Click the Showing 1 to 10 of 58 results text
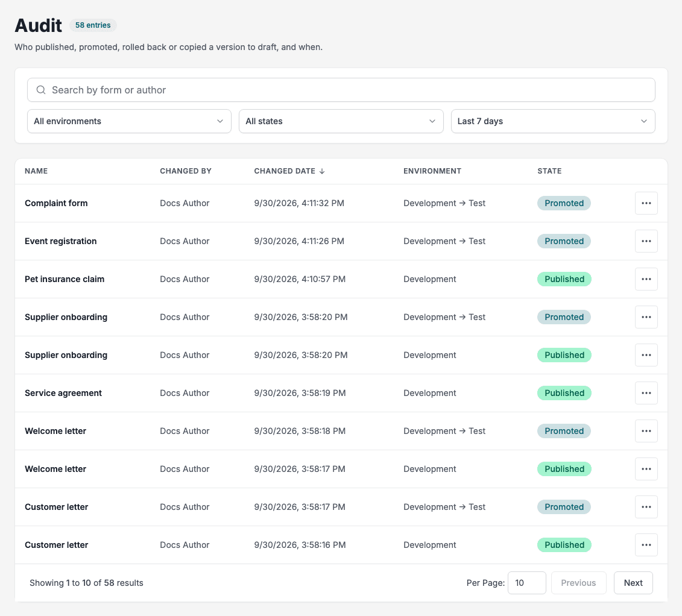The width and height of the screenshot is (682, 616). click(87, 582)
